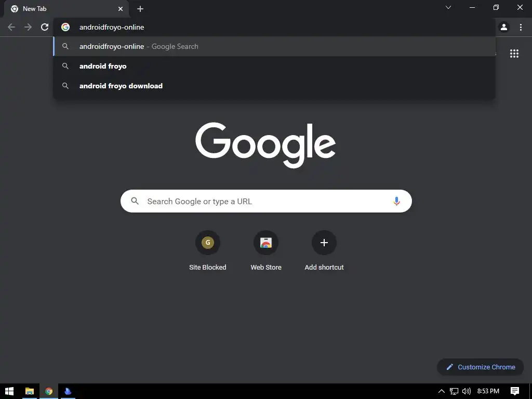Image resolution: width=532 pixels, height=399 pixels.
Task: Open the tab search chevron
Action: click(448, 7)
